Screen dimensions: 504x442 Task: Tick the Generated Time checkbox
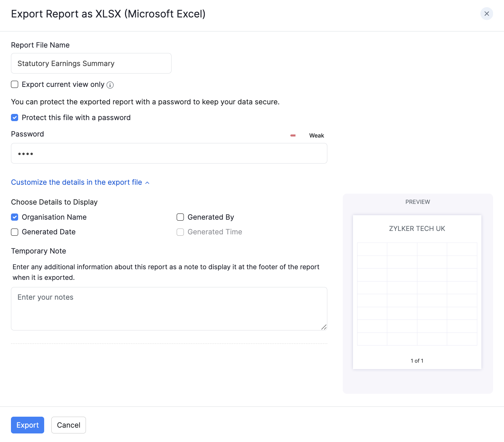click(180, 232)
